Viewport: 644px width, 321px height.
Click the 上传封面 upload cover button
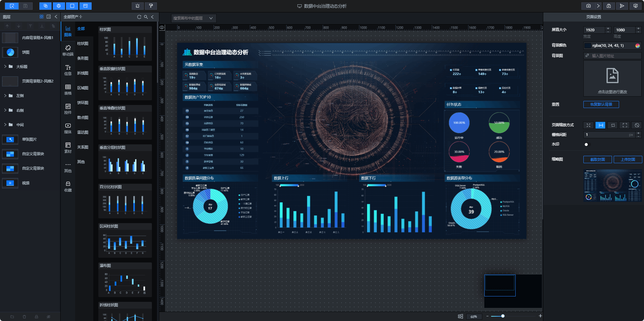tap(627, 159)
